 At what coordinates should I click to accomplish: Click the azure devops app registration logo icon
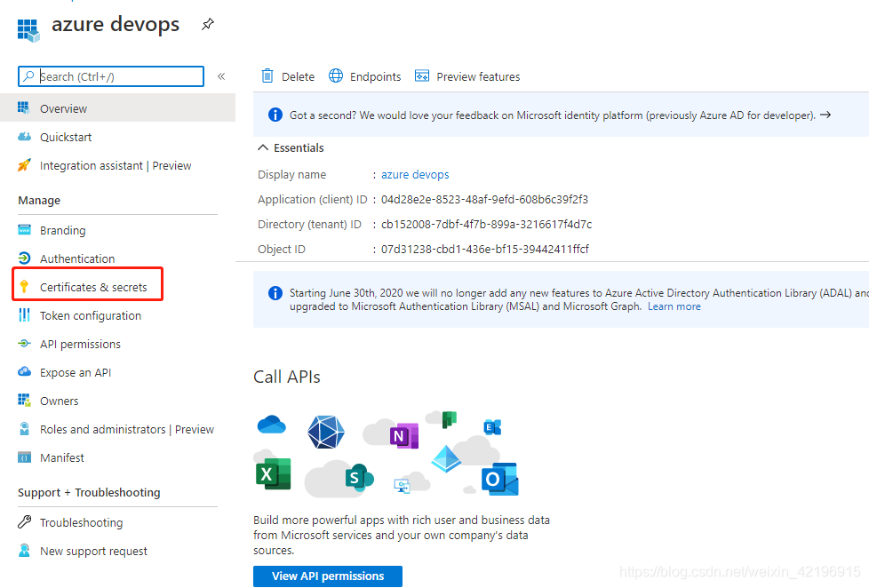tap(28, 30)
